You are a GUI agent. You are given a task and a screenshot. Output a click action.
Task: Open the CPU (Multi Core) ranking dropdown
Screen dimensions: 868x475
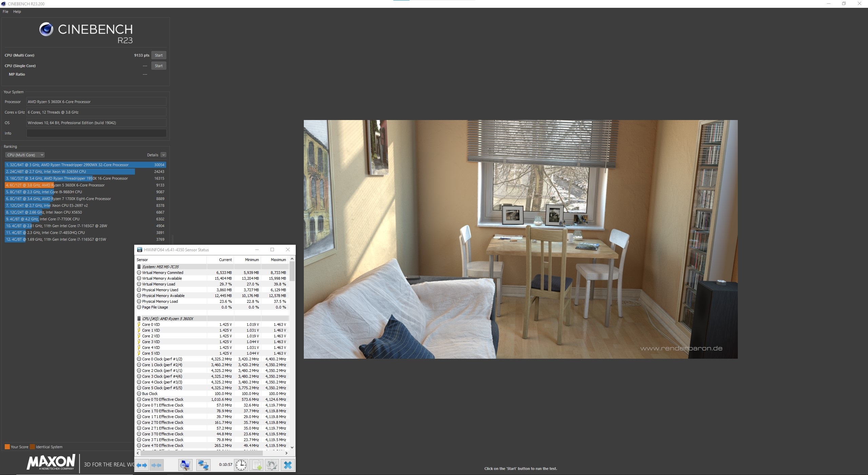(x=25, y=155)
